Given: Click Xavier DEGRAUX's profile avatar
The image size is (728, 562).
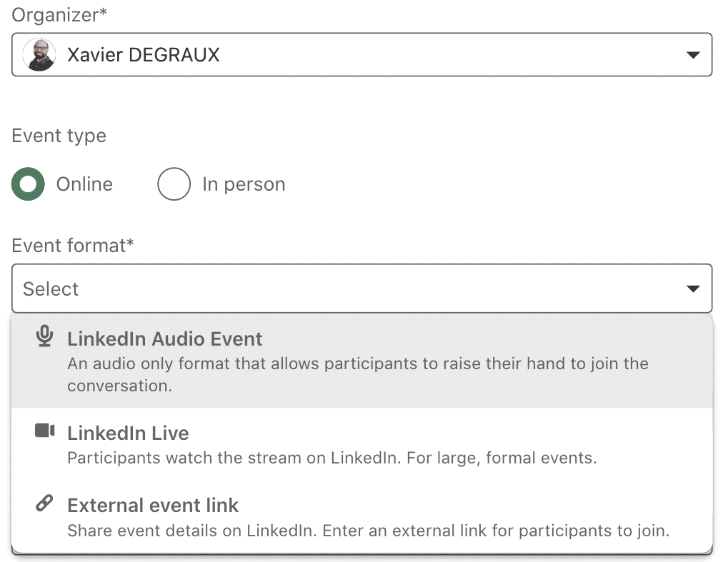Looking at the screenshot, I should tap(39, 55).
